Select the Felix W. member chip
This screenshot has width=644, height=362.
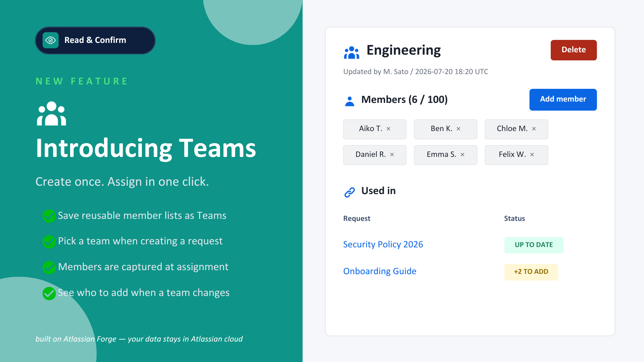click(x=516, y=155)
